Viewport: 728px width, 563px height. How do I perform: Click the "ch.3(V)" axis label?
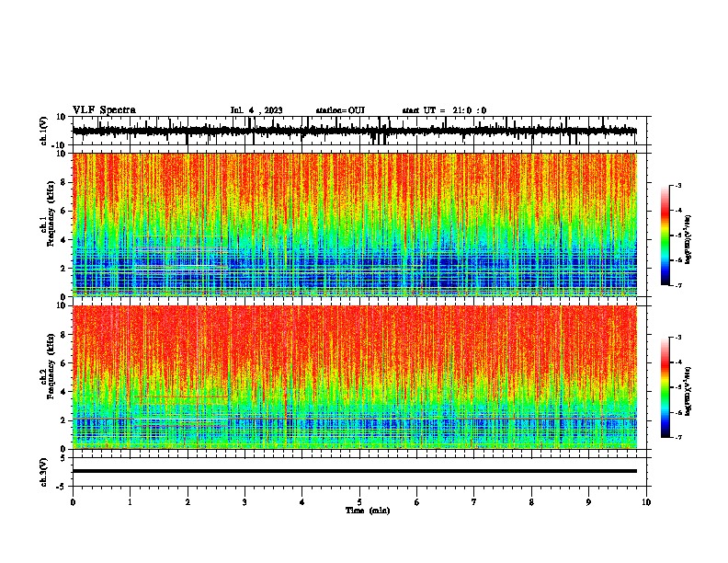pos(44,472)
